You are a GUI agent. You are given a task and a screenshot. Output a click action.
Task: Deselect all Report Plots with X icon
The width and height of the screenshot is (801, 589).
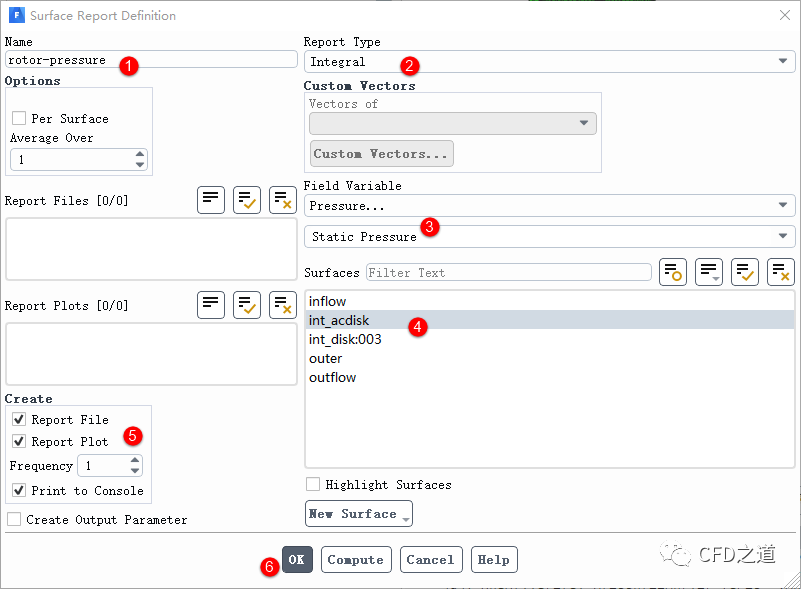tap(283, 305)
